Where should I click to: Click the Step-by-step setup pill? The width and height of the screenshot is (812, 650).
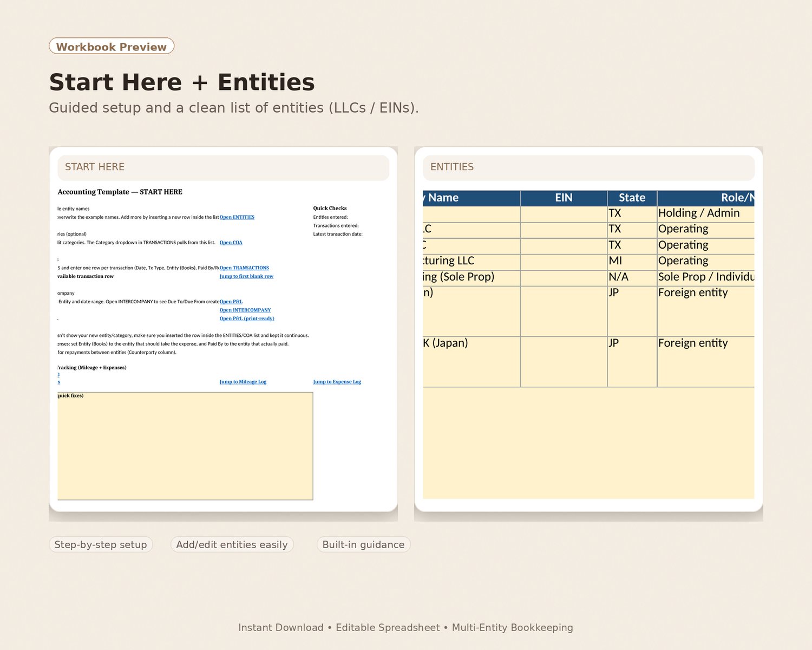point(101,544)
